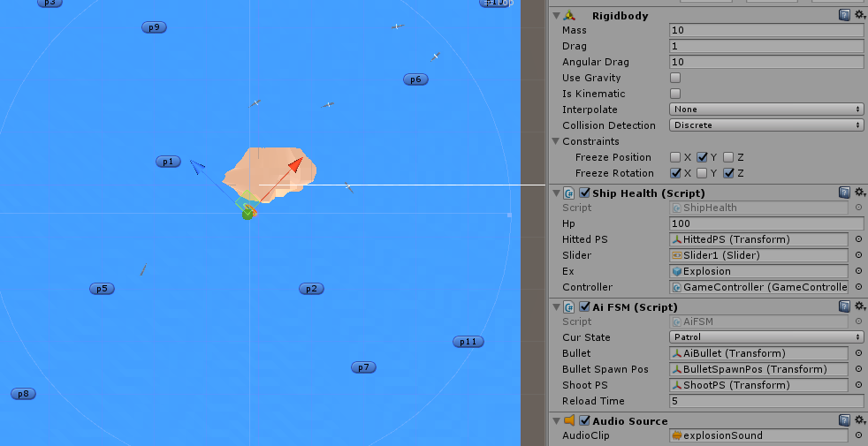Click object picker for Bullet Spawn Pos
Screen dimensions: 868x446
coord(858,369)
